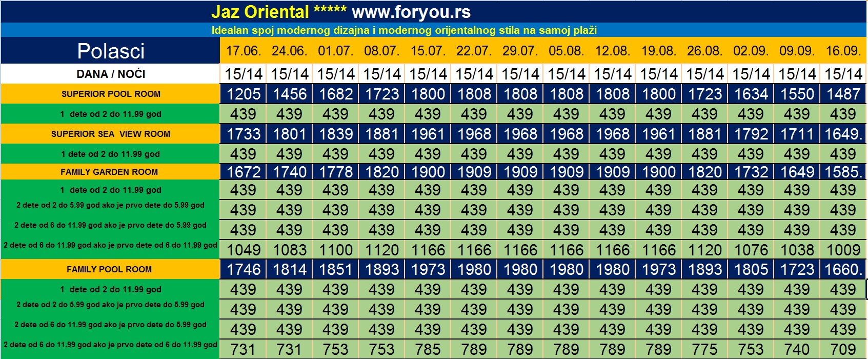Click the 15.07. departure date
The image size is (868, 359).
pyautogui.click(x=428, y=51)
